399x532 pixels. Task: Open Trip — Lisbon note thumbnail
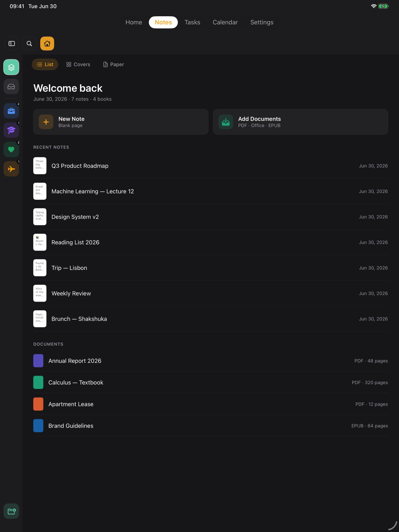(x=40, y=268)
